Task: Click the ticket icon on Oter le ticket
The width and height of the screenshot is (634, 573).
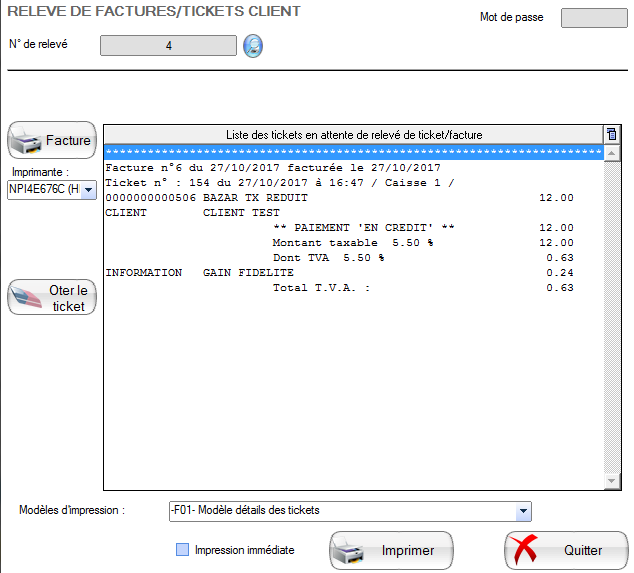Action: [28, 298]
